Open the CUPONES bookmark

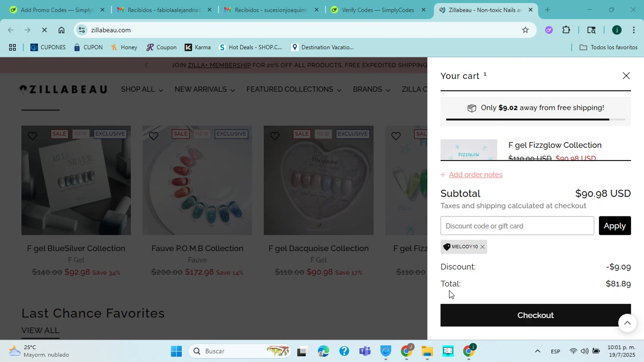point(48,47)
